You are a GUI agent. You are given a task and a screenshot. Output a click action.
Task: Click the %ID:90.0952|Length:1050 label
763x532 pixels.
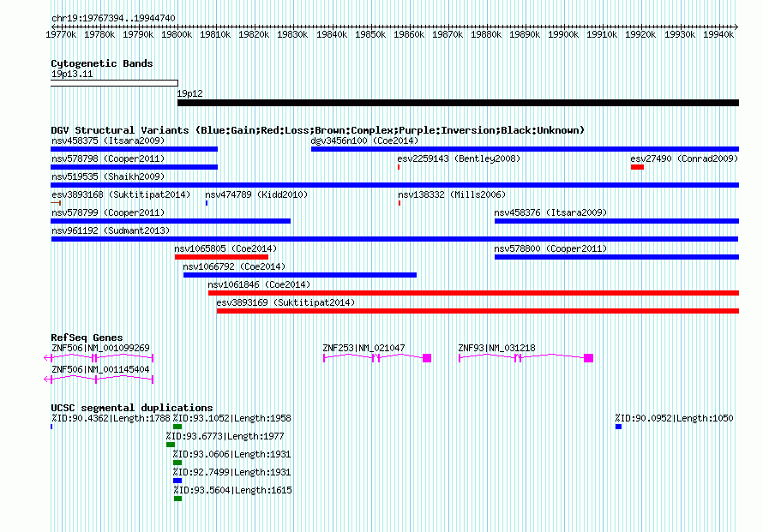point(674,418)
